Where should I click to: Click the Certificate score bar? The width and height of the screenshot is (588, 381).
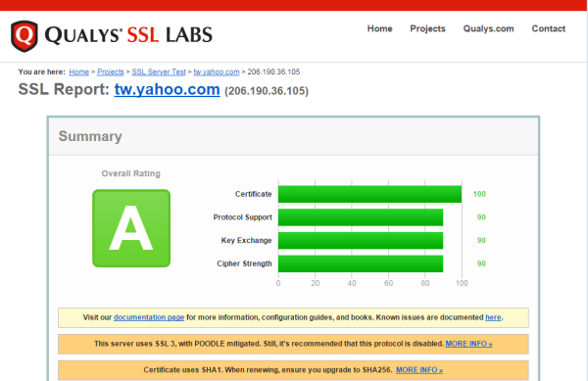tap(369, 194)
